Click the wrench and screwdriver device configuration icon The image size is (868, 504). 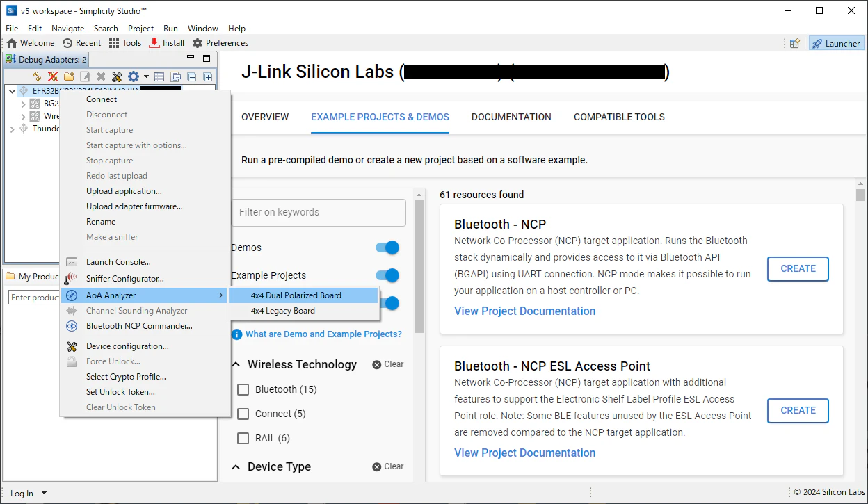coord(117,76)
